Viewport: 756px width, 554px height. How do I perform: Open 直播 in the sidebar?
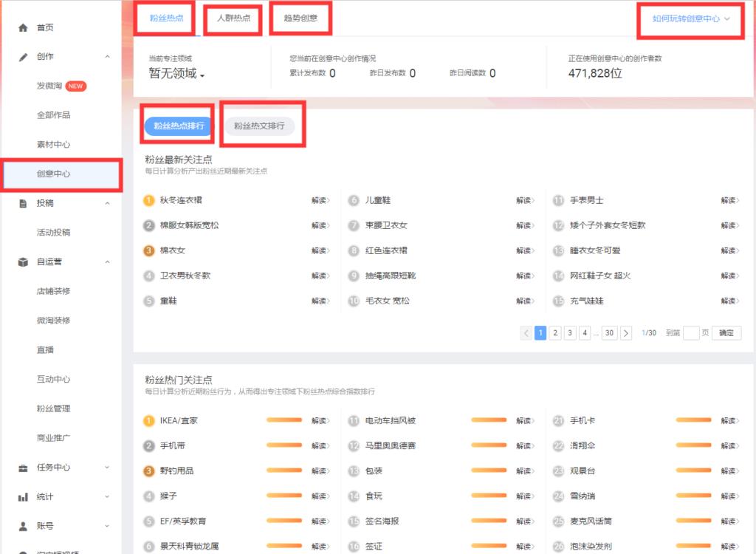(x=45, y=350)
